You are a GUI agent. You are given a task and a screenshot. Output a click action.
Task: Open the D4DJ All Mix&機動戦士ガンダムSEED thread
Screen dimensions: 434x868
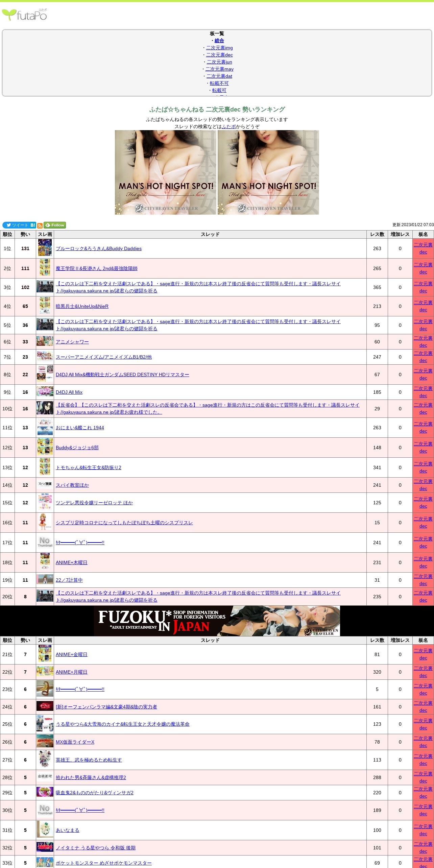point(122,375)
